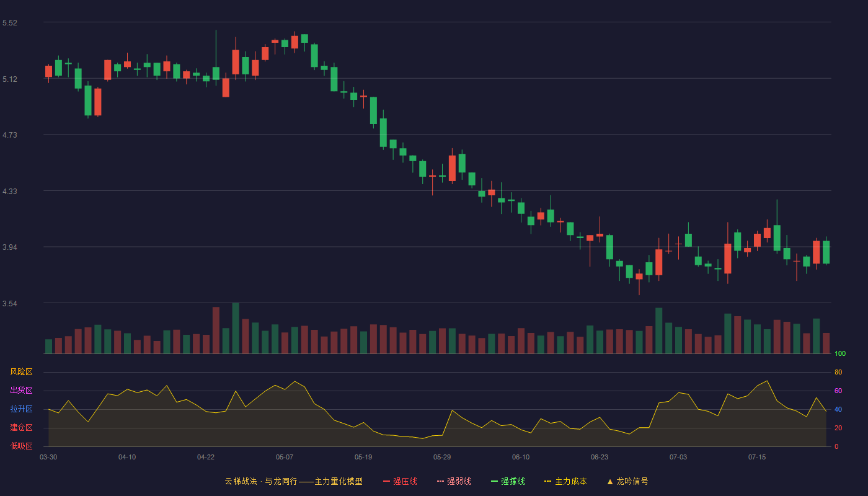
Task: Toggle the 云梯战法 · 与龙同行 主力量化模型 legend
Action: [293, 481]
